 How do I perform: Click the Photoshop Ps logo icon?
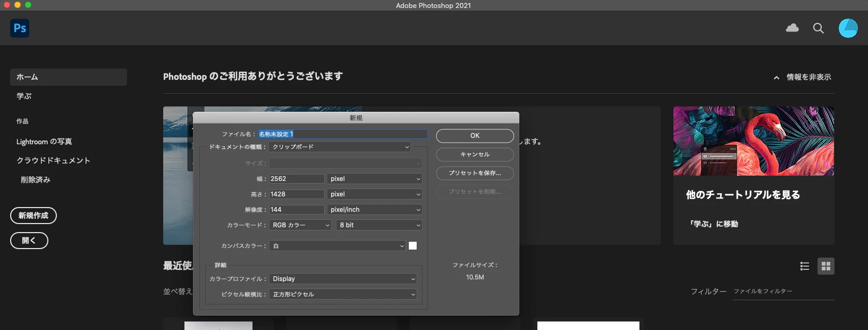pyautogui.click(x=20, y=28)
